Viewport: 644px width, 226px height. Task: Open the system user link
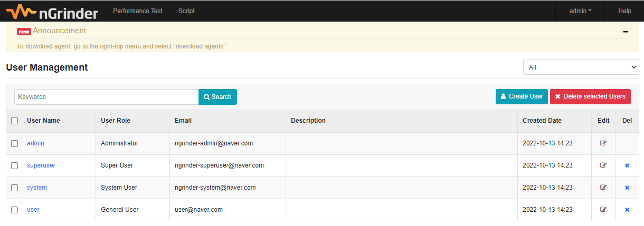[x=37, y=188]
